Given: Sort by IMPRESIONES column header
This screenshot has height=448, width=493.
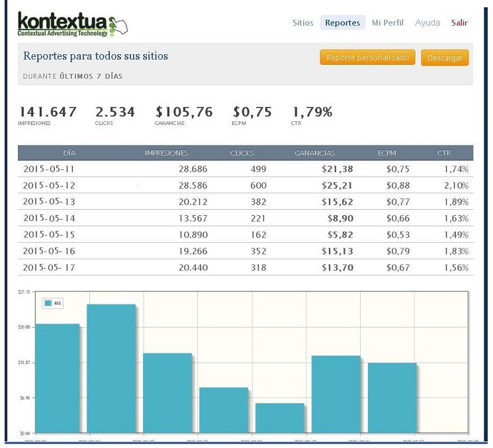Looking at the screenshot, I should [166, 153].
